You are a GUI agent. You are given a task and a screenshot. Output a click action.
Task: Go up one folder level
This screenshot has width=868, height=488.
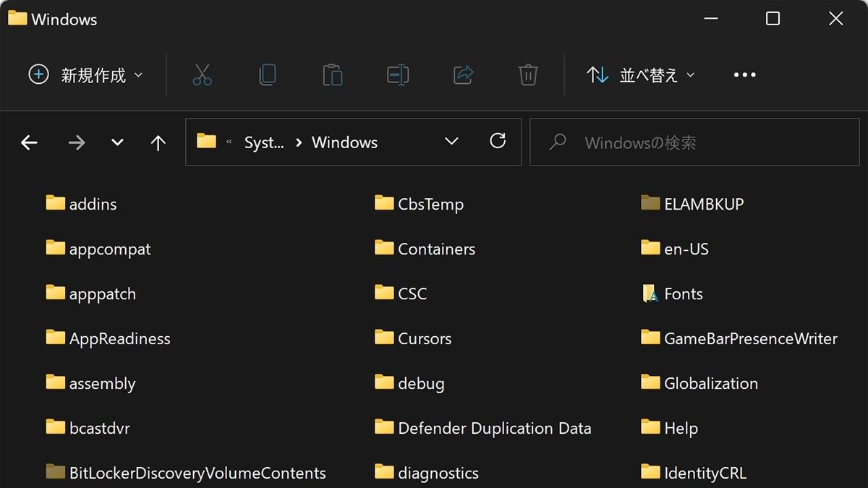click(x=158, y=142)
